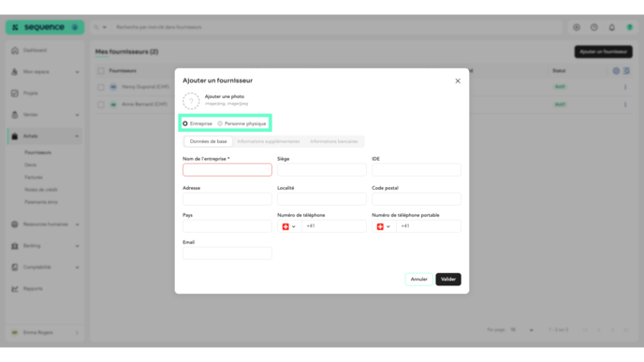Screen dimensions: 644x362
Task: Click the Ajouter un fournisseur top-right button
Action: point(604,51)
